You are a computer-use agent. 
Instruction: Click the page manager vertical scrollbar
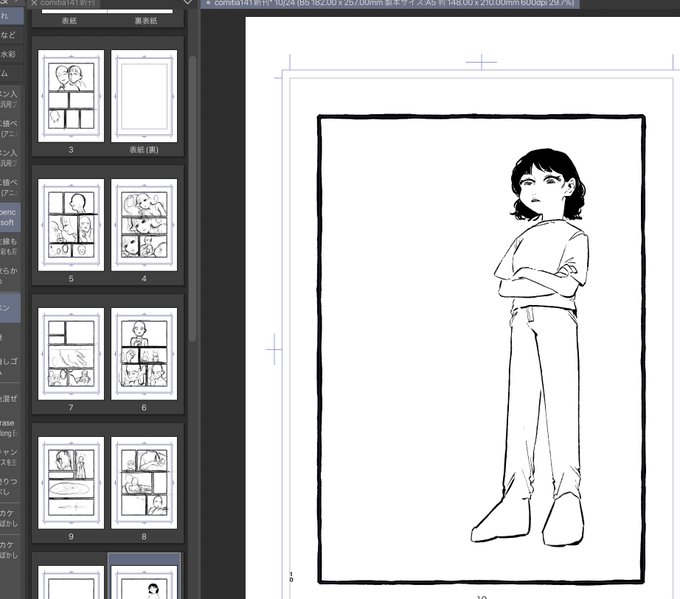coord(192,199)
